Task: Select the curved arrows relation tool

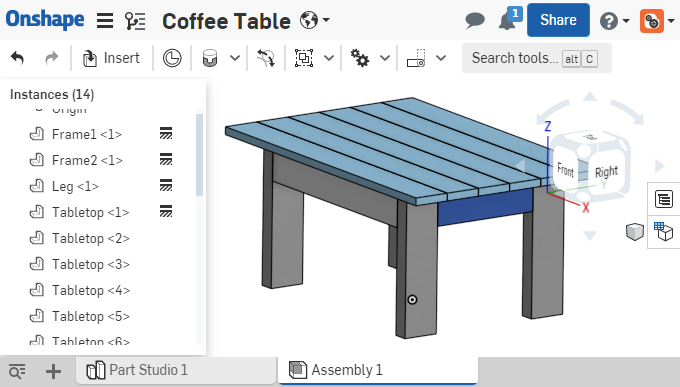Action: pos(266,58)
